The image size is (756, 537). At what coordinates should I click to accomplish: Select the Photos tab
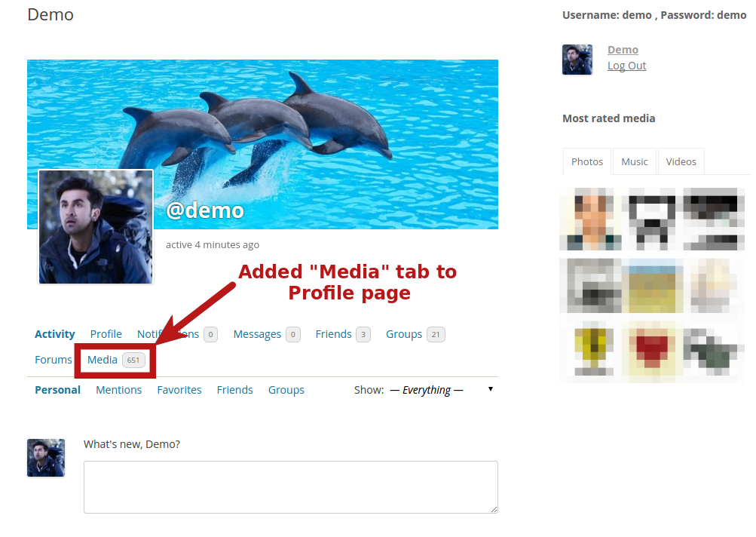(x=587, y=161)
